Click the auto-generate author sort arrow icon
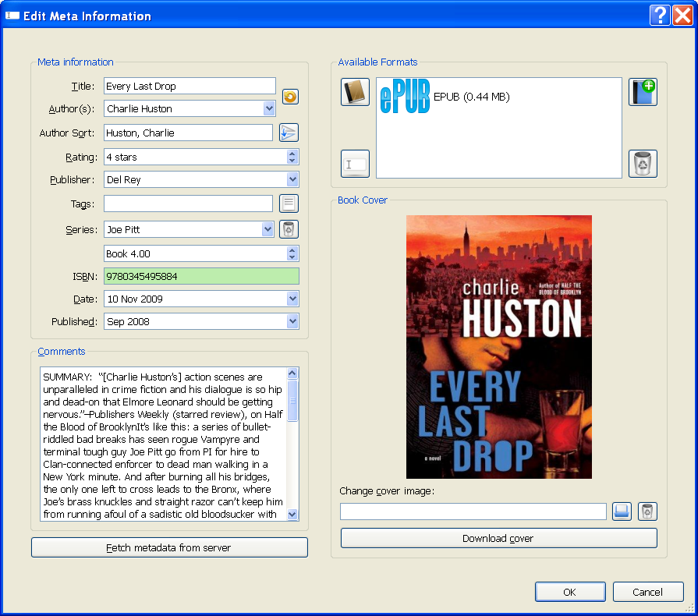The height and width of the screenshot is (616, 698). click(x=289, y=133)
